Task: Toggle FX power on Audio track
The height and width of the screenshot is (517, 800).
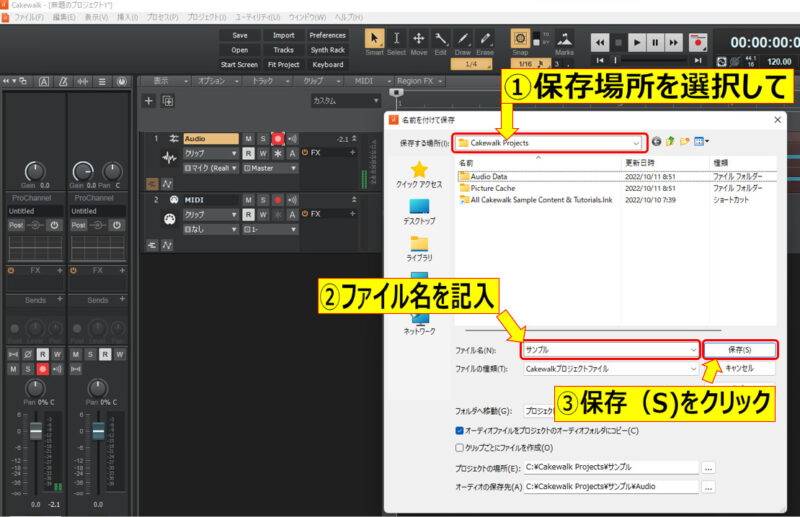Action: click(x=305, y=153)
